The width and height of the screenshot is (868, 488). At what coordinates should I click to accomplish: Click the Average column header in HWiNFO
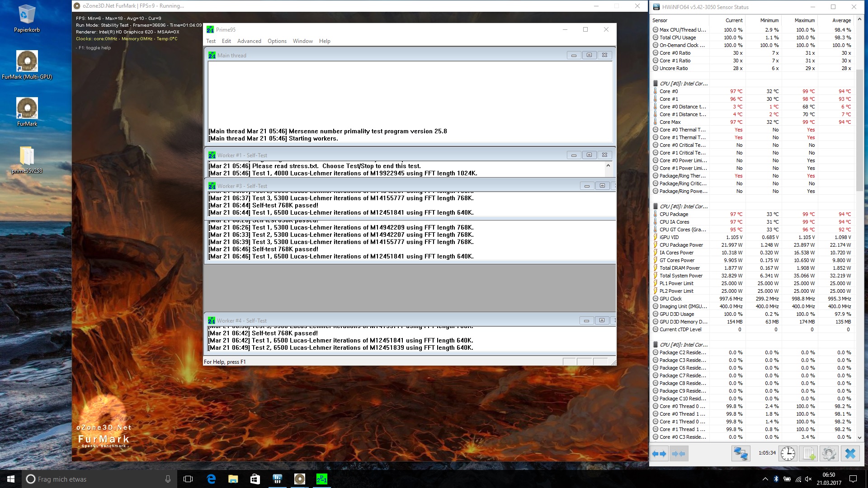pos(835,20)
